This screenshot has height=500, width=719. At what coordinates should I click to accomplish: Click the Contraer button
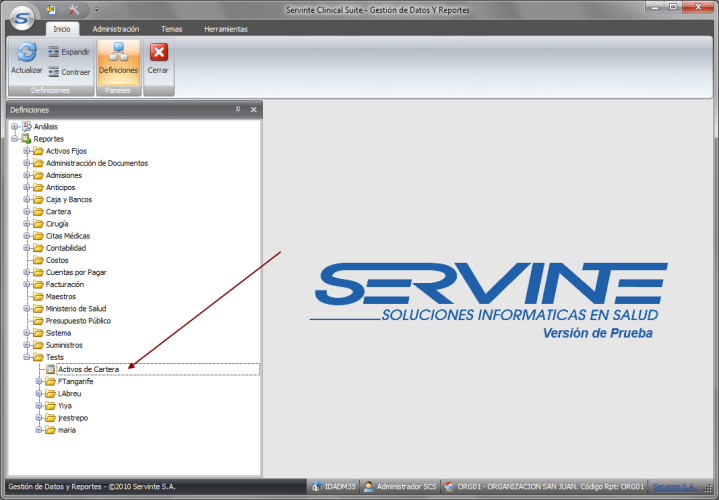coord(69,72)
